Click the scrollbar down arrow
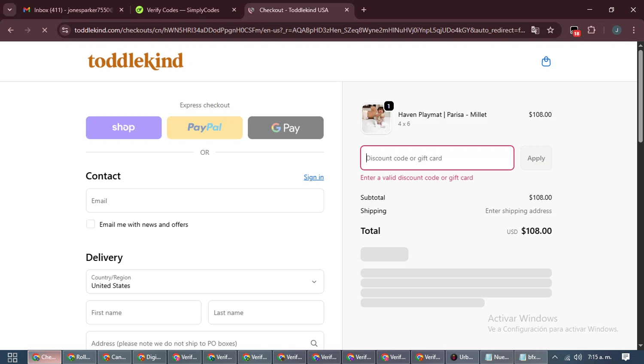Viewport: 644px width, 364px height. (x=640, y=346)
